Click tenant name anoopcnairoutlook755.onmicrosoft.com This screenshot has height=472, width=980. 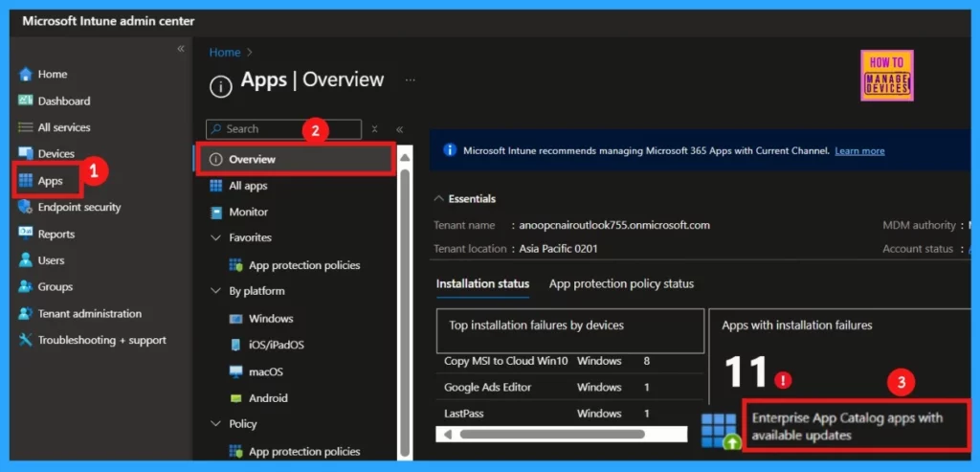614,225
